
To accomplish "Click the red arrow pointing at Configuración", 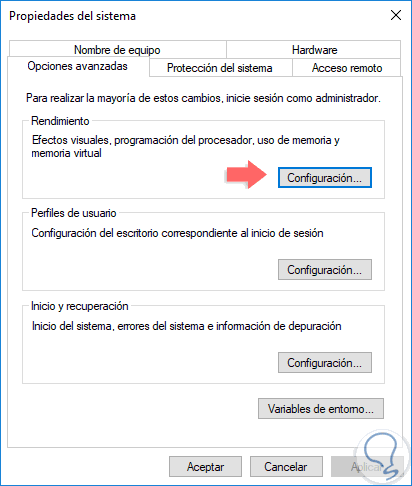I will (x=247, y=175).
